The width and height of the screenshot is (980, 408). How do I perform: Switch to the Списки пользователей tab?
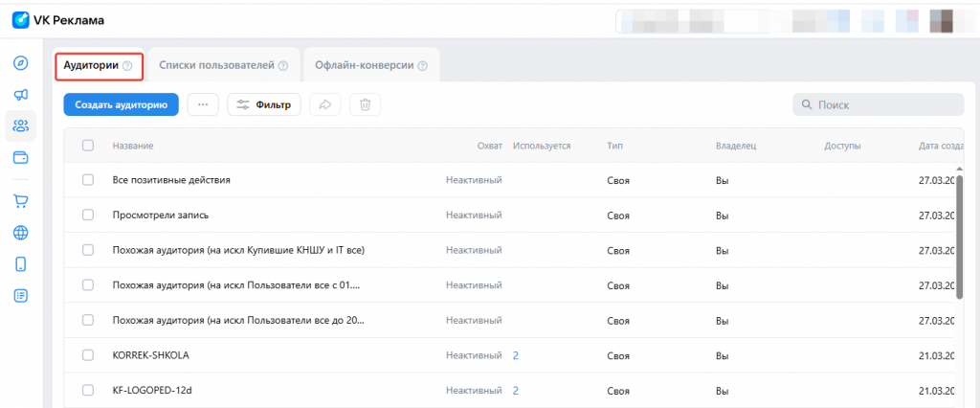[x=224, y=66]
